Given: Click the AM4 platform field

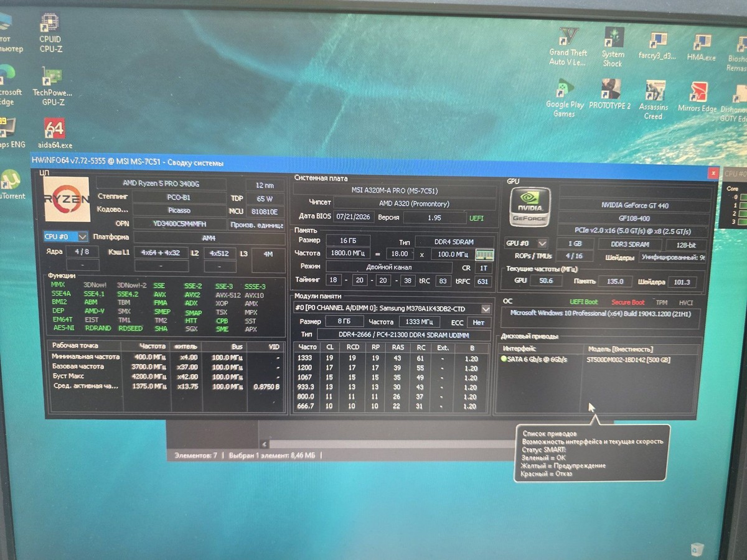Looking at the screenshot, I should [209, 237].
